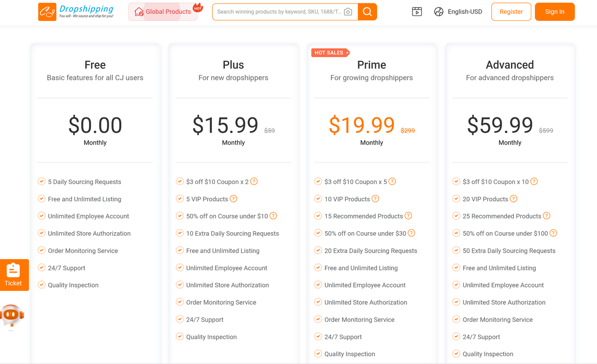This screenshot has height=364, width=597.
Task: Click help icon beside 15 Recommended Products
Action: [408, 216]
